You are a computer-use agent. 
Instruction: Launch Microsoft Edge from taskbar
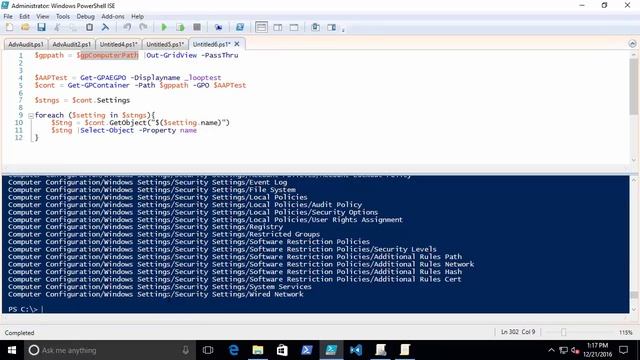[x=233, y=350]
